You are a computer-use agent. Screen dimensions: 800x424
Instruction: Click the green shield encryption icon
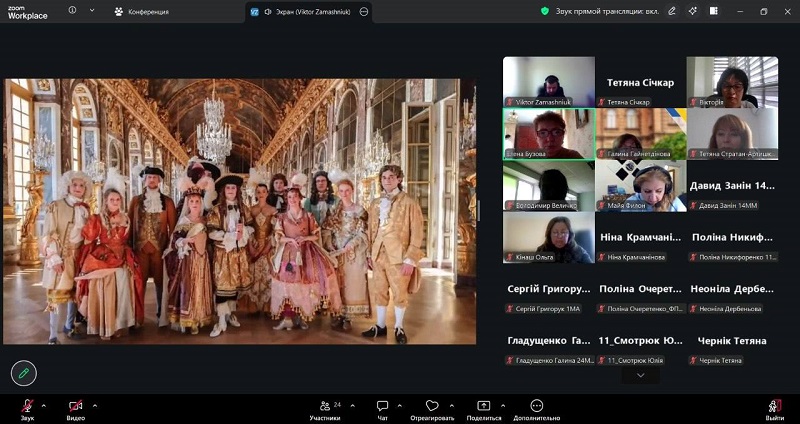[545, 11]
